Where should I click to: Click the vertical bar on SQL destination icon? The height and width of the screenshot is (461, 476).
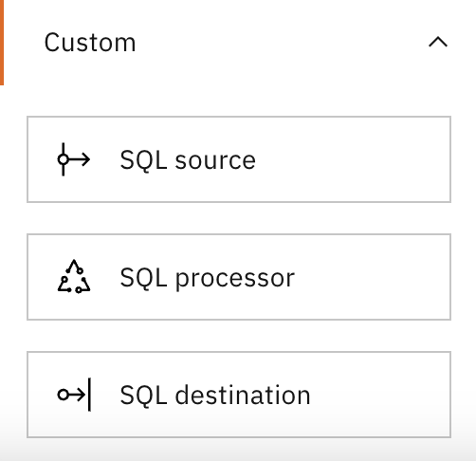[x=89, y=395]
